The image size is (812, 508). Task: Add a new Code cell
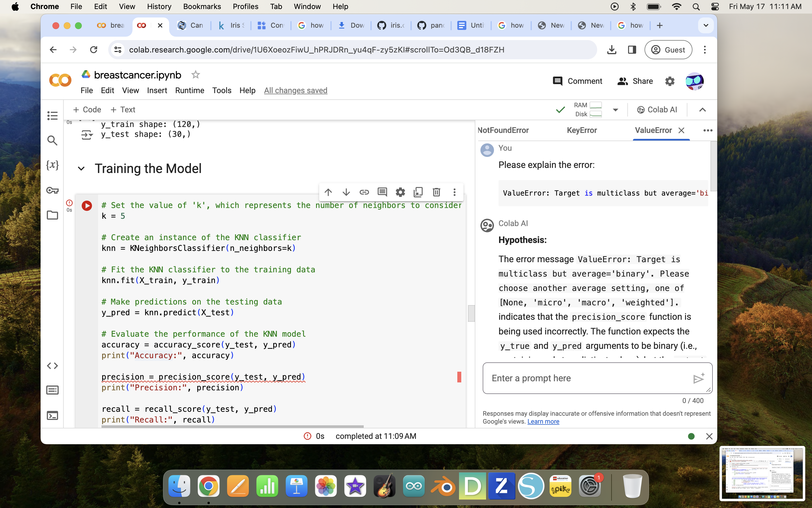[x=87, y=110]
